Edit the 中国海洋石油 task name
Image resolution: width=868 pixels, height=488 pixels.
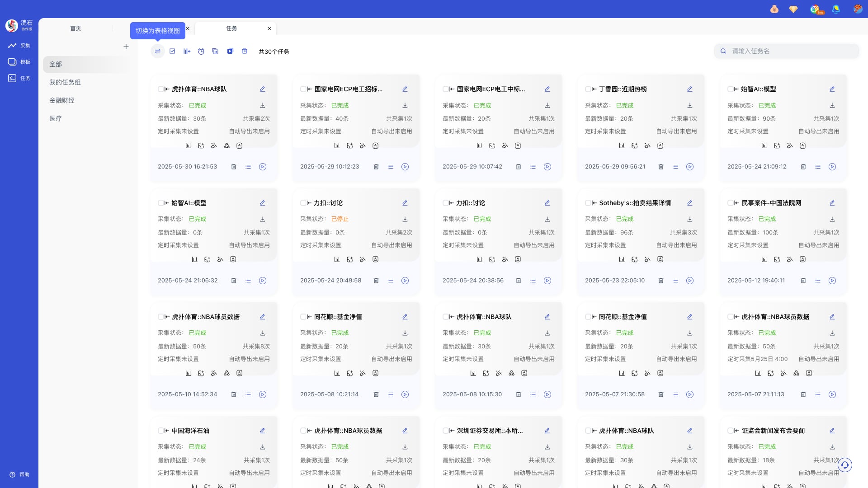(263, 431)
